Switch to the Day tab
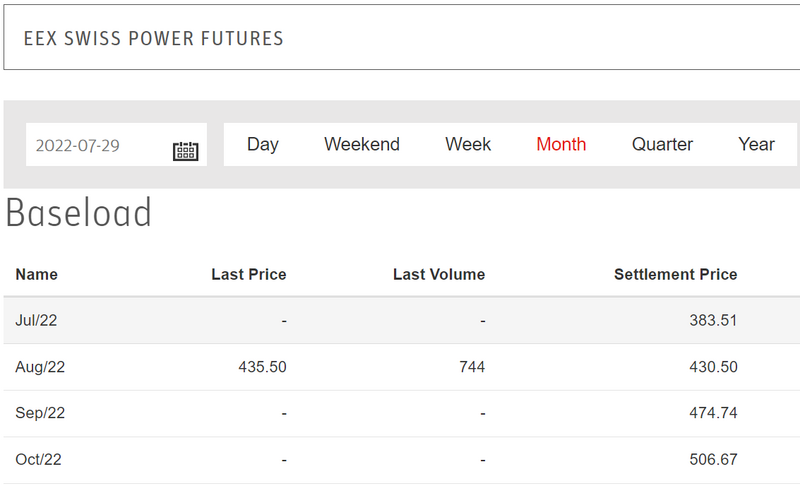Screen dimensions: 800x498 click(262, 145)
